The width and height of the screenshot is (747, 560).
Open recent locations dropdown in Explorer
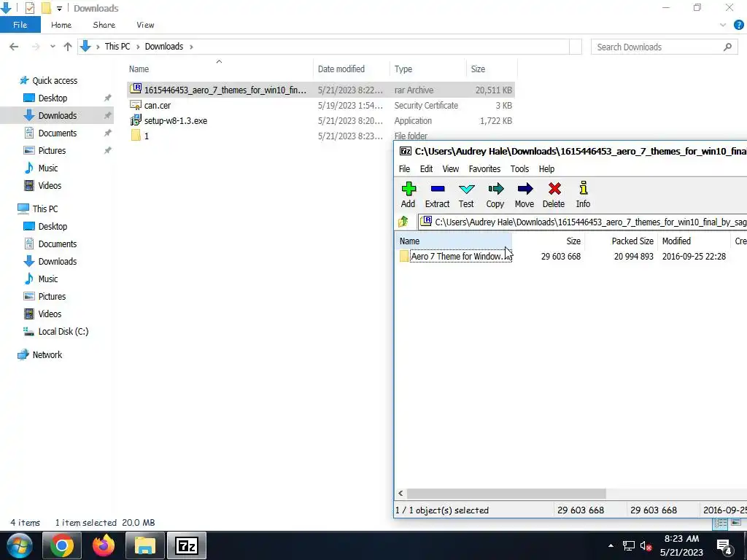tap(53, 47)
